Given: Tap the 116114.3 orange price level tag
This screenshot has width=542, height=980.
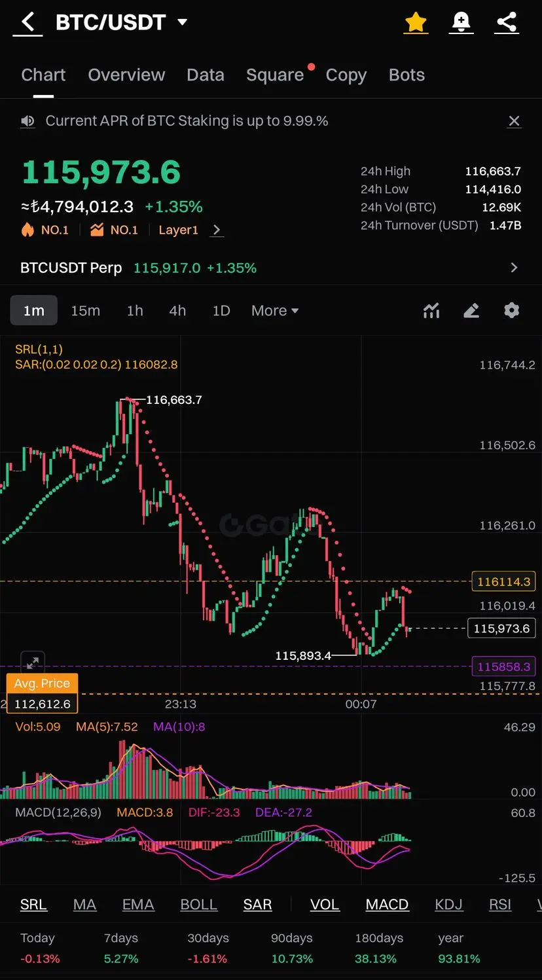Looking at the screenshot, I should [503, 581].
